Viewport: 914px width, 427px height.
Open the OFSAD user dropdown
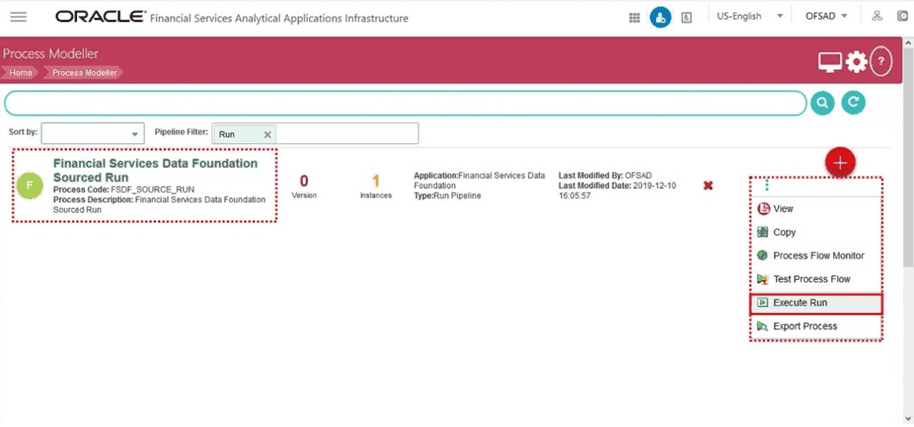[x=826, y=16]
